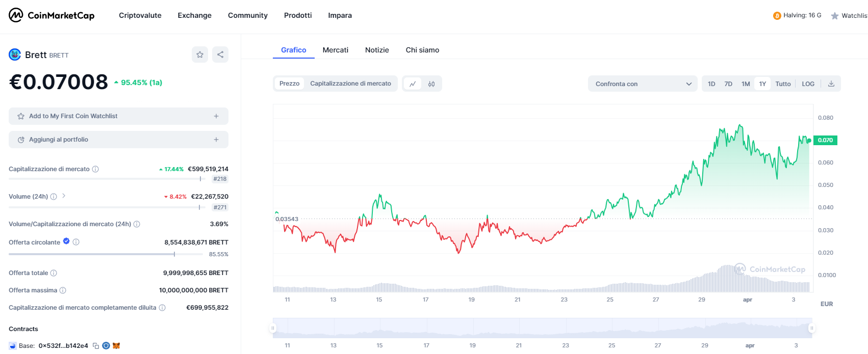
Task: Switch chart to Capitalizzazione di mercato
Action: (350, 84)
